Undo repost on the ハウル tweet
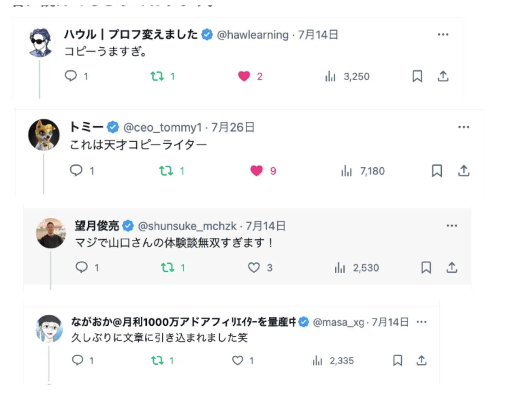This screenshot has width=532, height=403. tap(157, 76)
